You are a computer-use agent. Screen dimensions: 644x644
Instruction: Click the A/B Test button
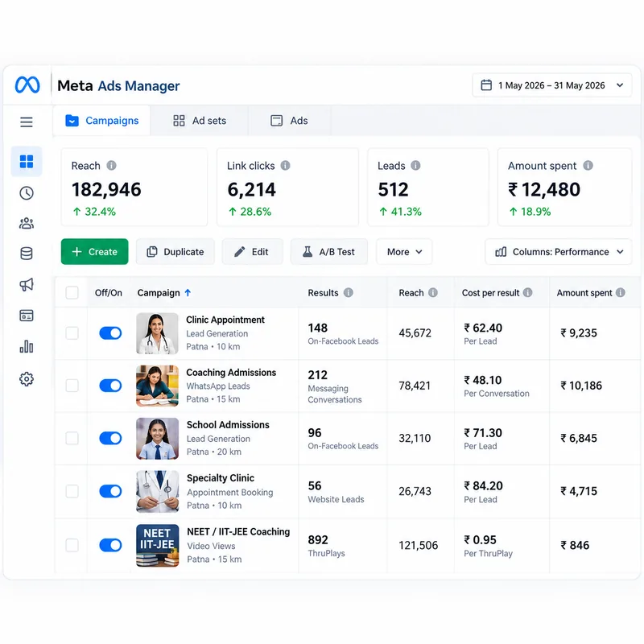[x=329, y=252]
